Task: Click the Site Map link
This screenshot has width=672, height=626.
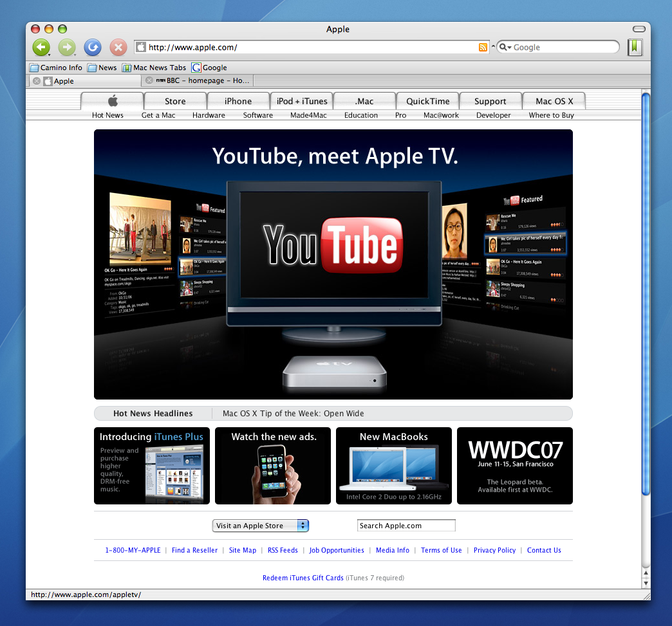Action: click(243, 550)
